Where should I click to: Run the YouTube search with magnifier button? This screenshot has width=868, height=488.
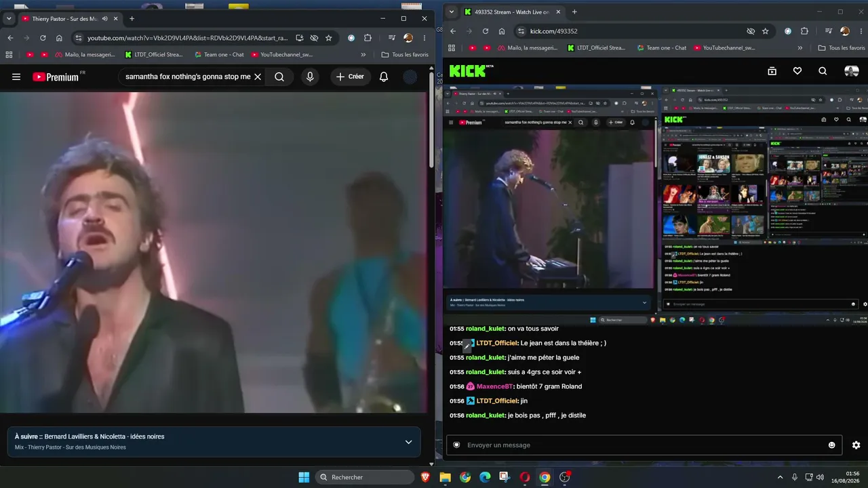click(279, 77)
